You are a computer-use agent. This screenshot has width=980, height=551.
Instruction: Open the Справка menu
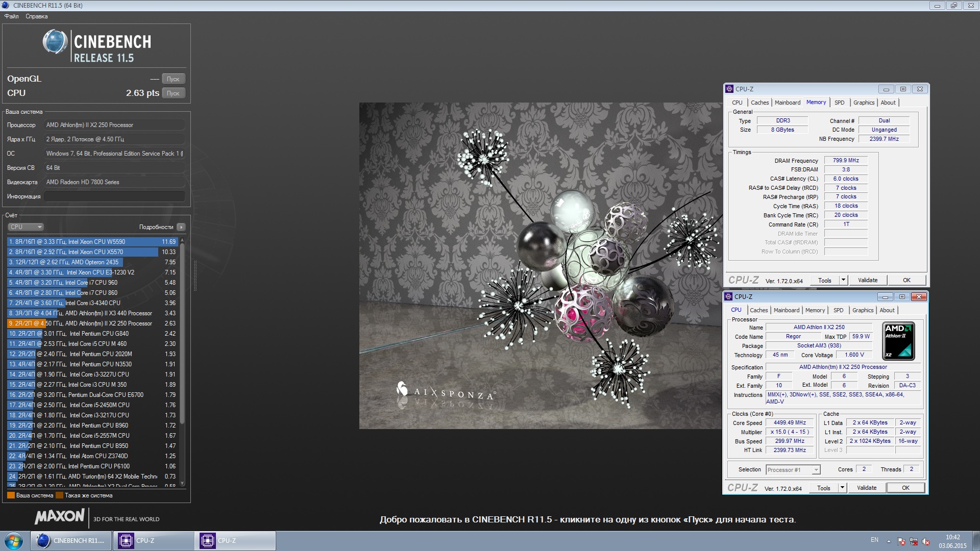(x=36, y=16)
